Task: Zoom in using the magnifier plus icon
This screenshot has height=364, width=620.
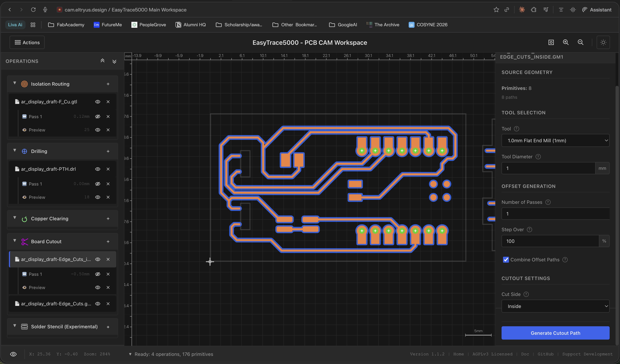Action: (566, 42)
